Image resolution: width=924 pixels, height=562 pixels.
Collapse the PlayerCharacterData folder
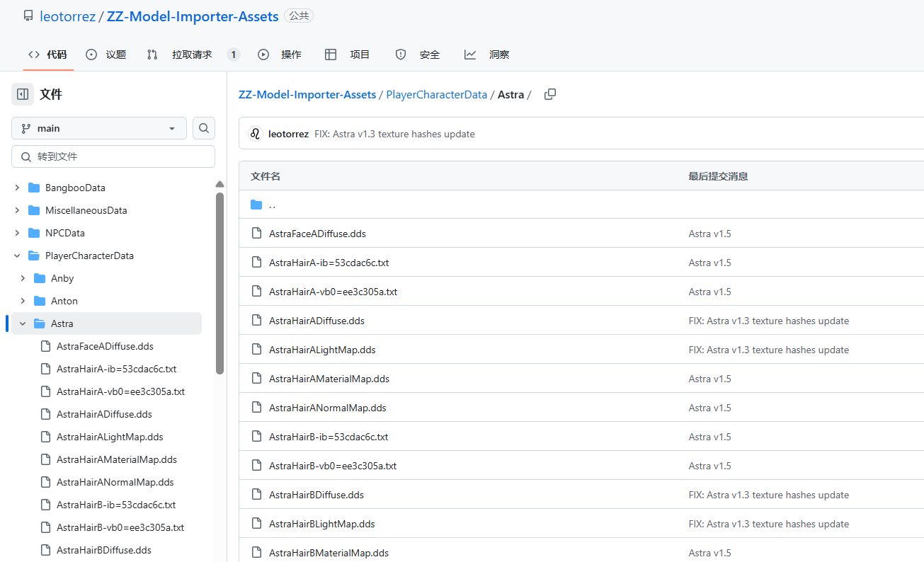17,256
